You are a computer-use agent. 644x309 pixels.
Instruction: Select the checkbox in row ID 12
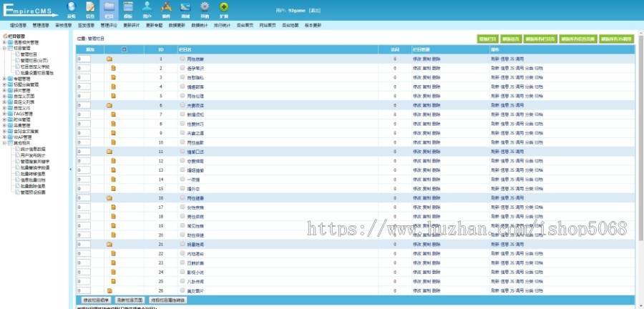182,161
